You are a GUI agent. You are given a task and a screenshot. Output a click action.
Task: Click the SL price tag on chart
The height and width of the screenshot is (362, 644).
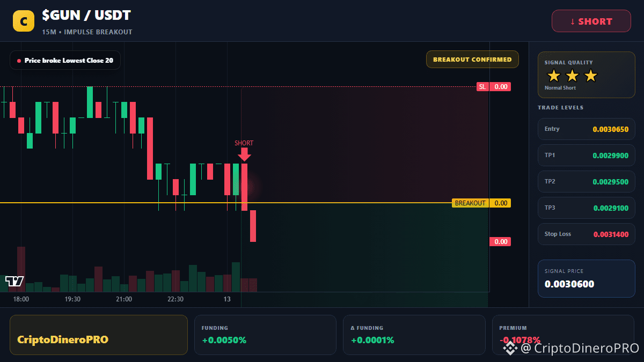click(x=494, y=86)
